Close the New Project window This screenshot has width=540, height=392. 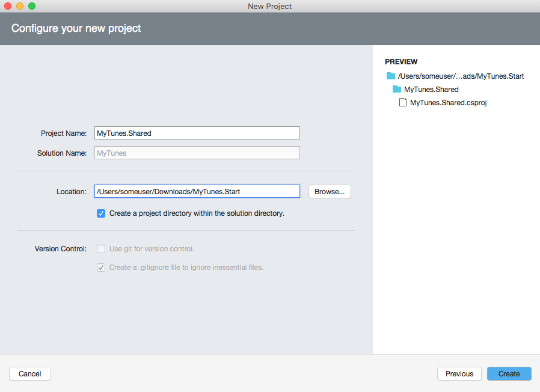(8, 6)
